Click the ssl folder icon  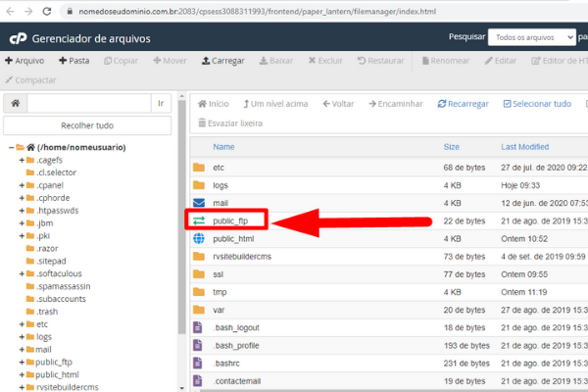[199, 274]
